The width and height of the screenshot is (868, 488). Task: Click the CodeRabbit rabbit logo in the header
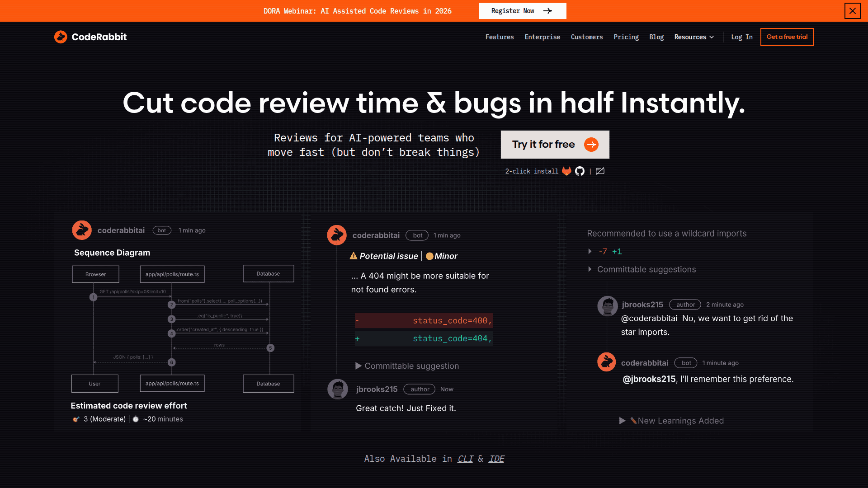coord(61,37)
